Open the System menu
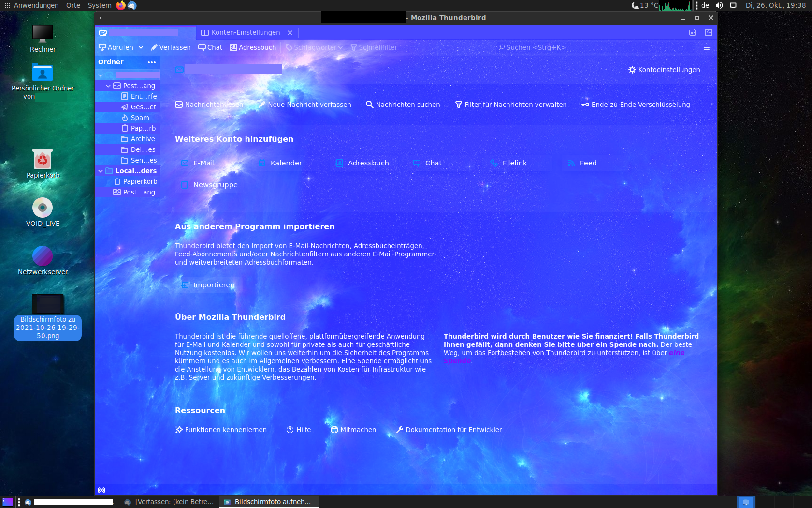The image size is (812, 508). (100, 5)
